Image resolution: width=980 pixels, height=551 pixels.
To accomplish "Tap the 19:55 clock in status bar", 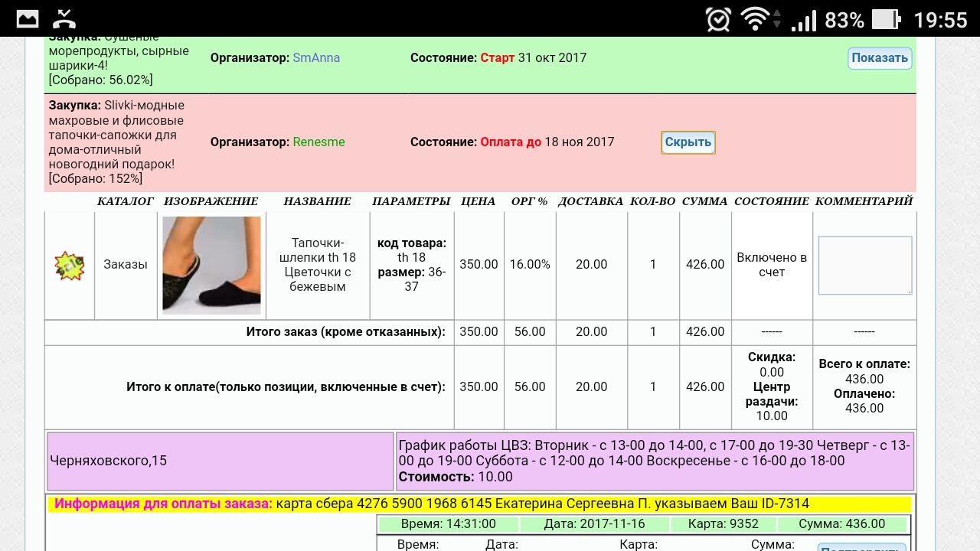I will coord(941,20).
